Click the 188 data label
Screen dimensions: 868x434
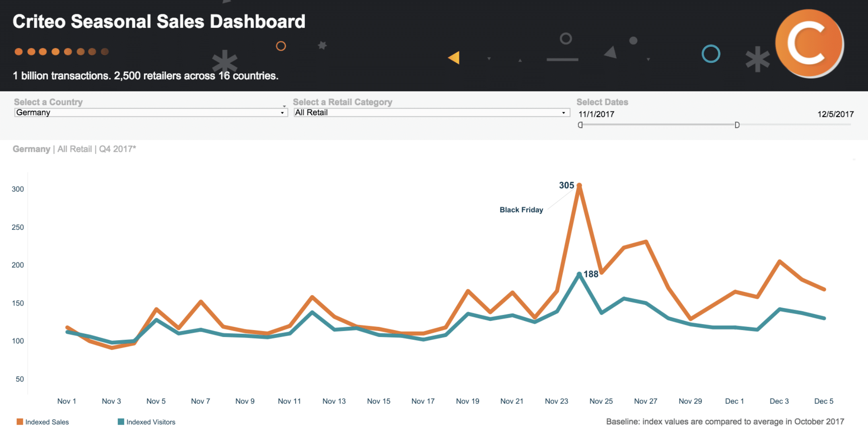(x=591, y=274)
